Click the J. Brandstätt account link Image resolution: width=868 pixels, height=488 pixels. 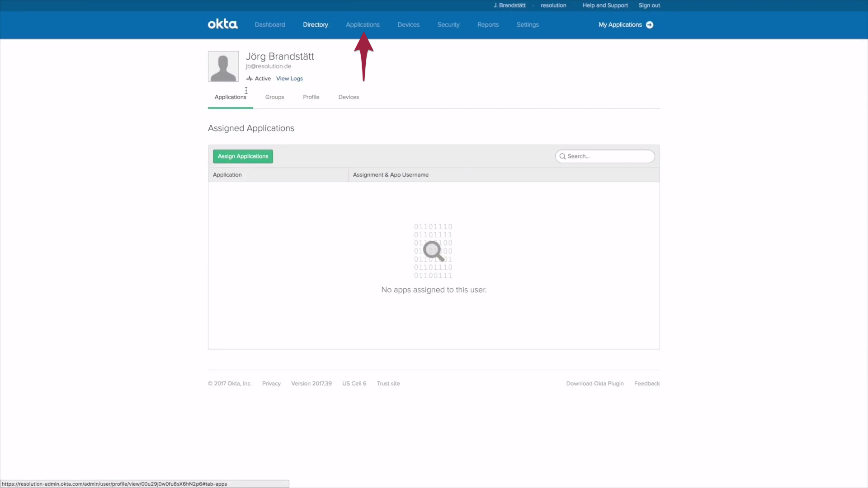(x=509, y=5)
